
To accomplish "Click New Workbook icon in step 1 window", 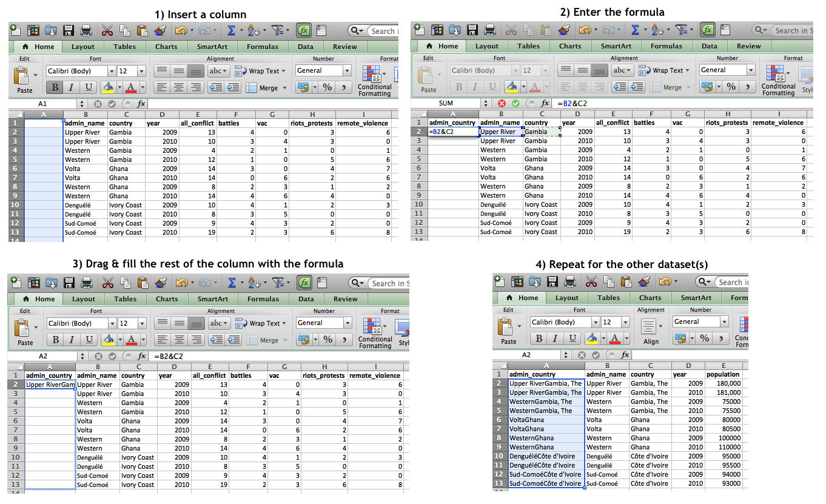I will point(15,30).
